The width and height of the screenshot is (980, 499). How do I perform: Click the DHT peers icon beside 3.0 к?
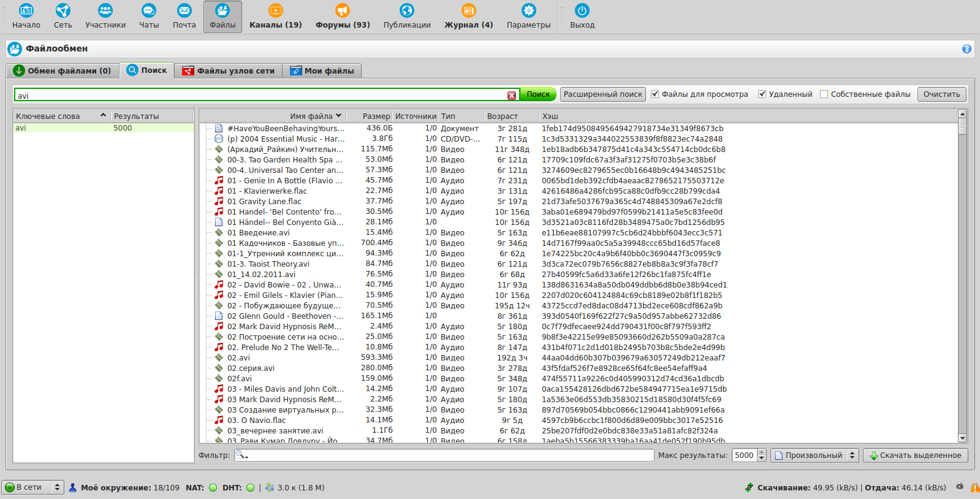point(270,488)
